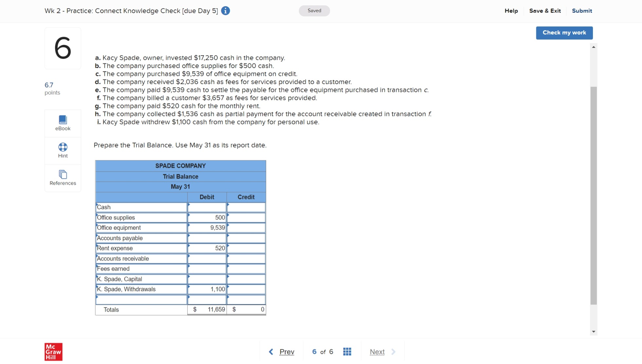Open the dropdown in the empty account row
This screenshot has height=364, width=642.
point(97,297)
